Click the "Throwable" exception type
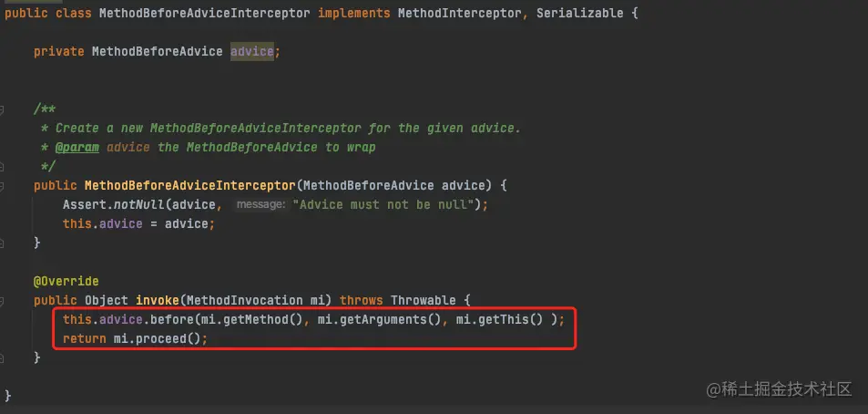The width and height of the screenshot is (868, 414). (x=423, y=300)
